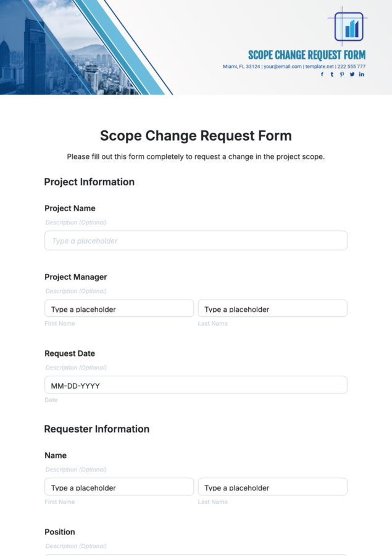This screenshot has width=392, height=556.
Task: Click the LinkedIn icon
Action: pos(361,74)
